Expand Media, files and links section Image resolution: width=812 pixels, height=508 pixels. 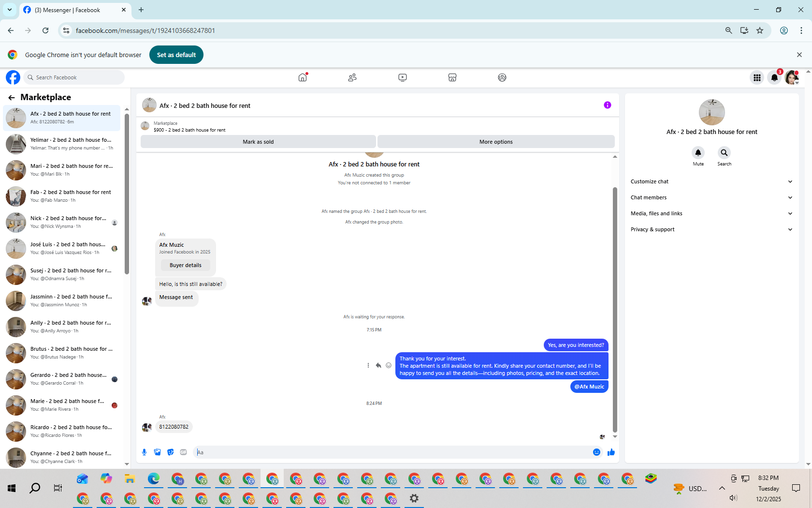click(711, 213)
